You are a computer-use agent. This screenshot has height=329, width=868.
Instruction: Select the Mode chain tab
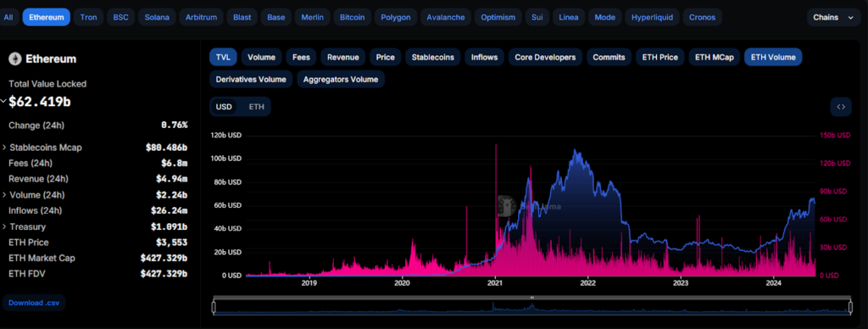pos(604,17)
